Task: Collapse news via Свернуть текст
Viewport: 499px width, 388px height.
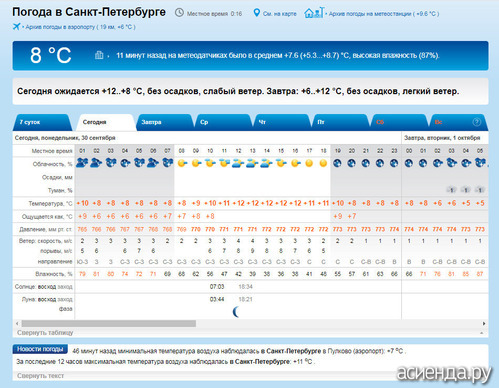Action: coord(40,376)
